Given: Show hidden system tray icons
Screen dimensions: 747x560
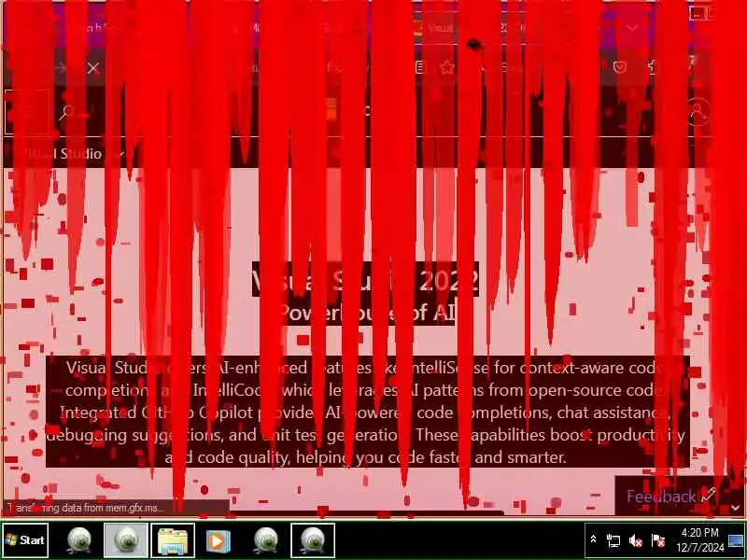Looking at the screenshot, I should tap(593, 539).
